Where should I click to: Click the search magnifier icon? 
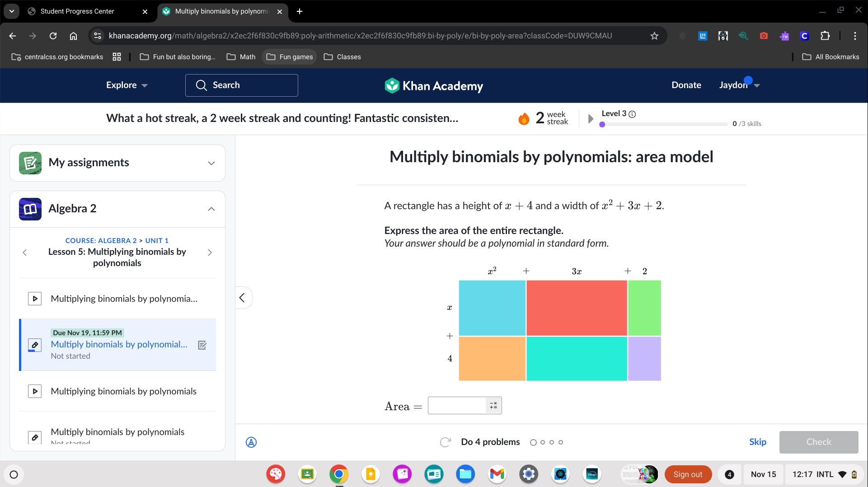pyautogui.click(x=202, y=85)
